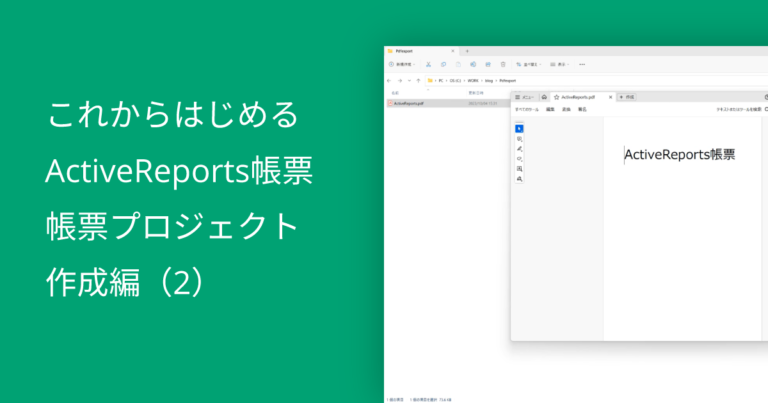Click the 名前 column header
This screenshot has height=403, width=768.
tap(395, 93)
